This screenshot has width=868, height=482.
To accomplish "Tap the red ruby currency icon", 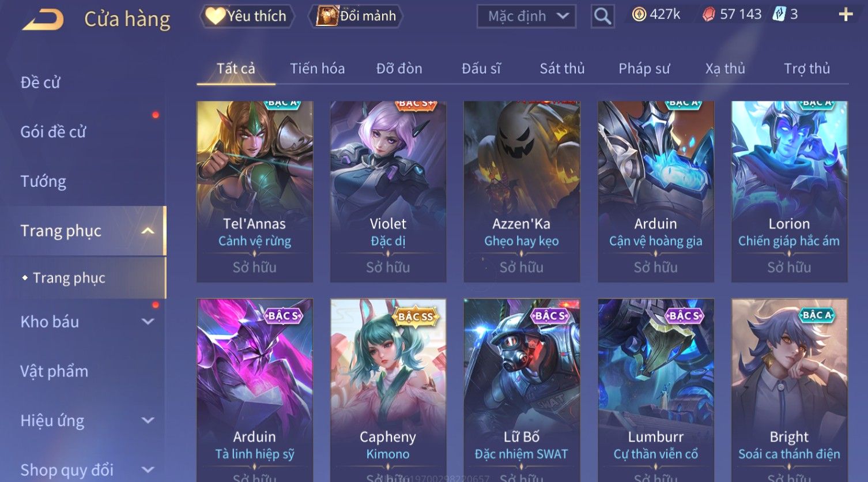I will (x=709, y=14).
